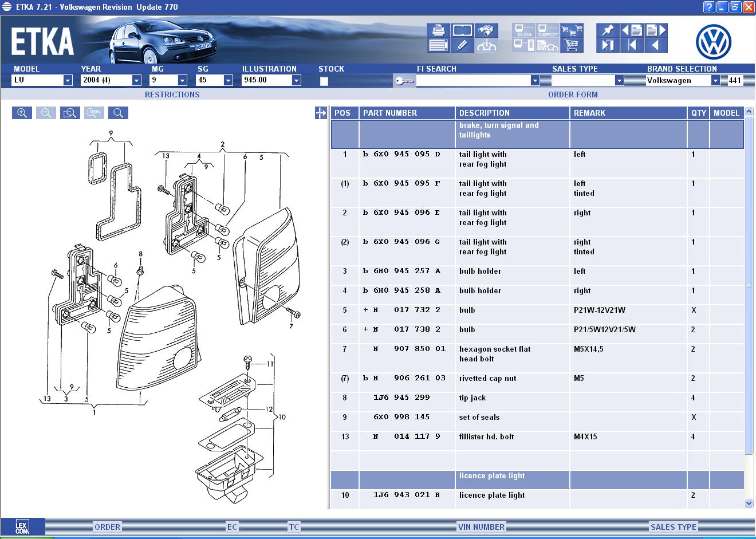Expand the MODEL dropdown showing LU

click(x=68, y=81)
